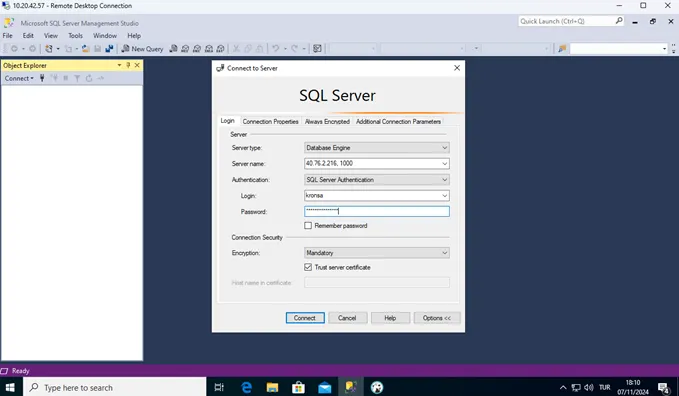Screen dimensions: 679x396
Task: Untick the Trust server certificate checkbox
Action: (308, 267)
